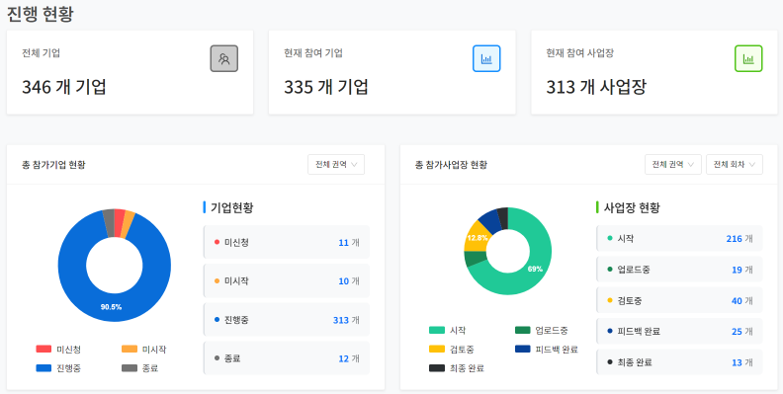Toggle the 피드백 완료 legend swatch under chart
This screenshot has height=394, width=783.
pos(522,349)
